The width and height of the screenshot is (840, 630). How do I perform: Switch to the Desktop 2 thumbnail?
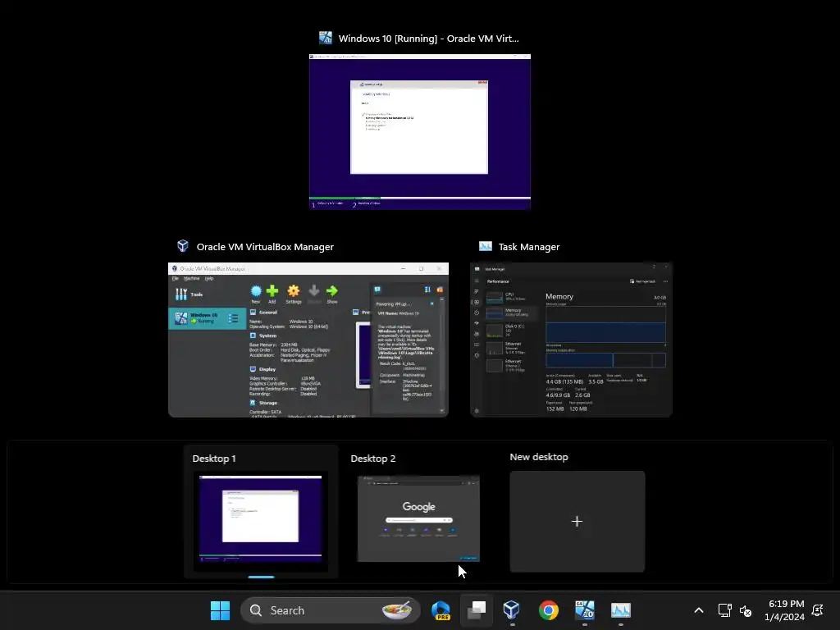tap(418, 518)
